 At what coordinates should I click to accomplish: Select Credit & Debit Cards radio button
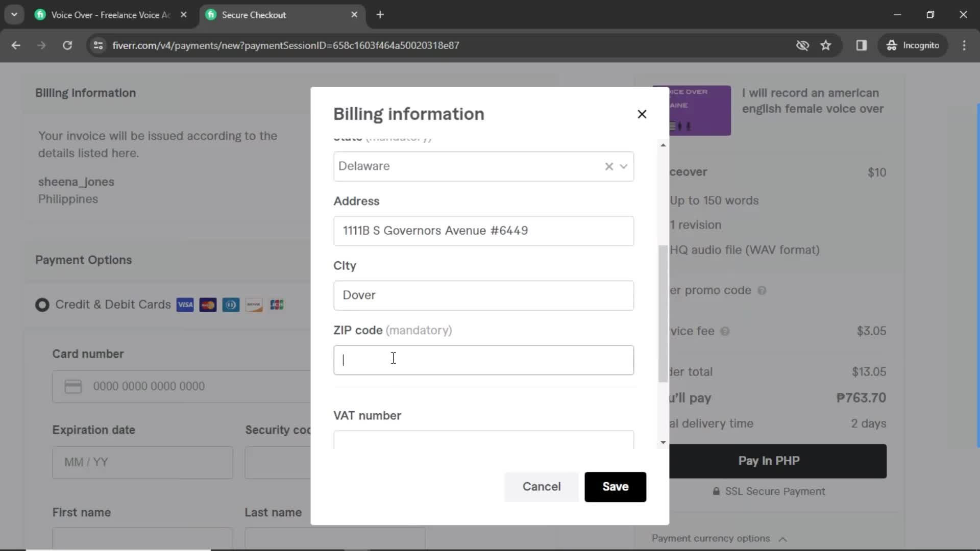tap(42, 305)
